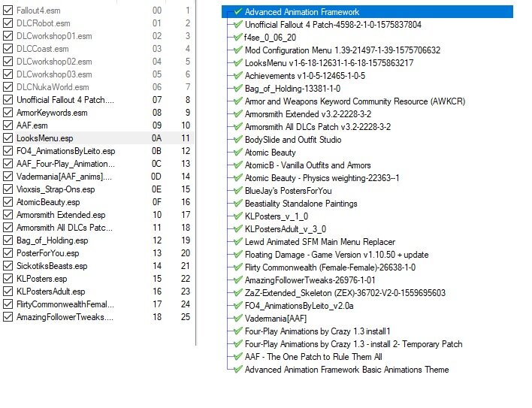
Task: Click the green check beside Bag_of_Holding-13381-1-0
Action: 238,89
